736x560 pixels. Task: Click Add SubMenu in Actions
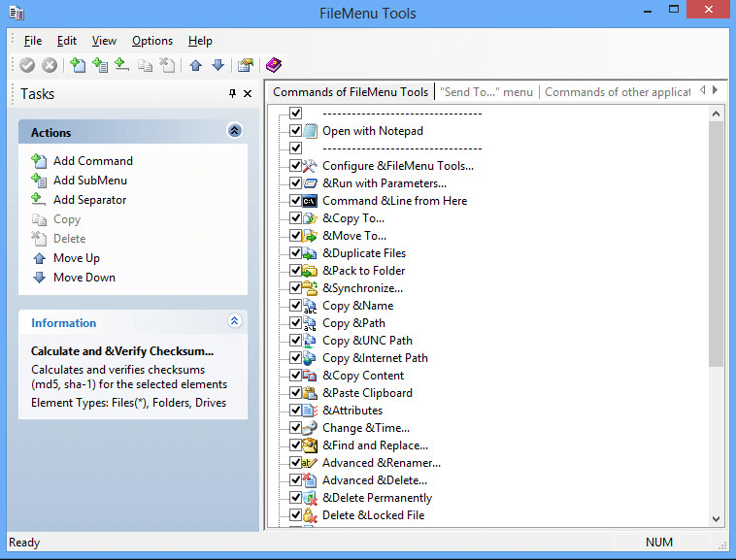point(89,181)
